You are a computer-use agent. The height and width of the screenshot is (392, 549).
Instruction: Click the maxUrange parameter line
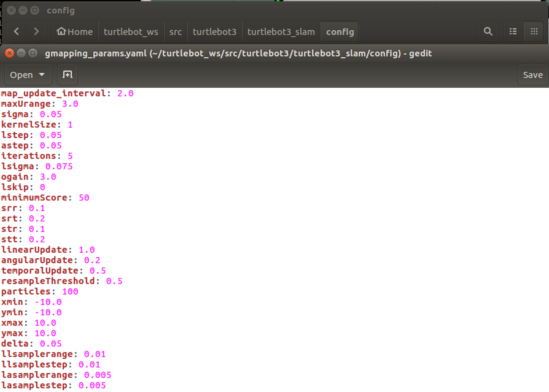pos(40,104)
